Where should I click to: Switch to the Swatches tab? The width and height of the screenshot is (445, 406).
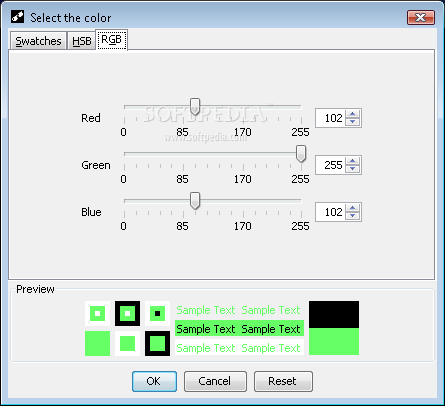pyautogui.click(x=38, y=41)
